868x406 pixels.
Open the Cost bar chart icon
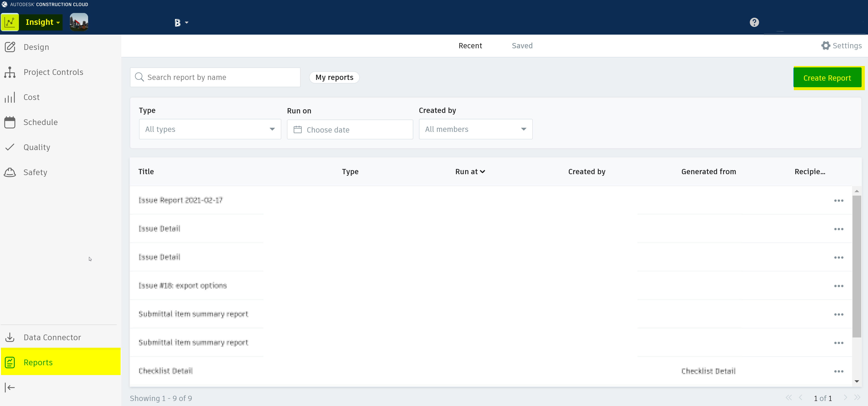[x=10, y=97]
